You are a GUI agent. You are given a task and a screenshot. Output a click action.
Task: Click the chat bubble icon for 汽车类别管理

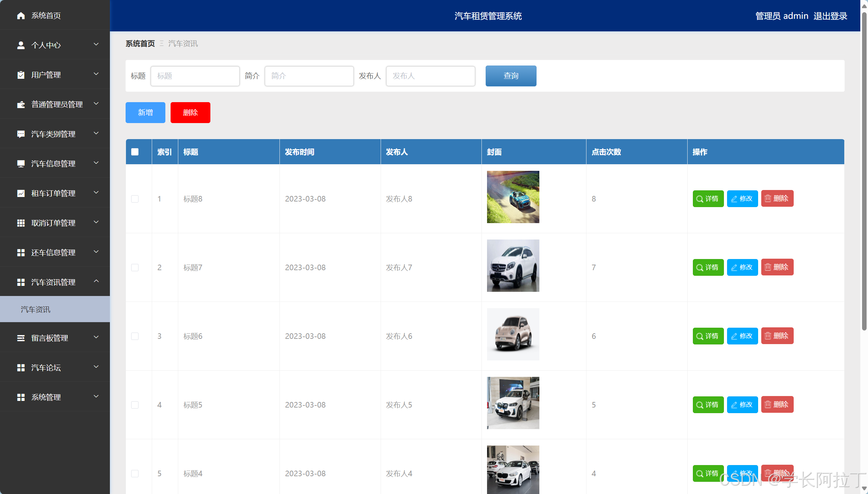21,134
